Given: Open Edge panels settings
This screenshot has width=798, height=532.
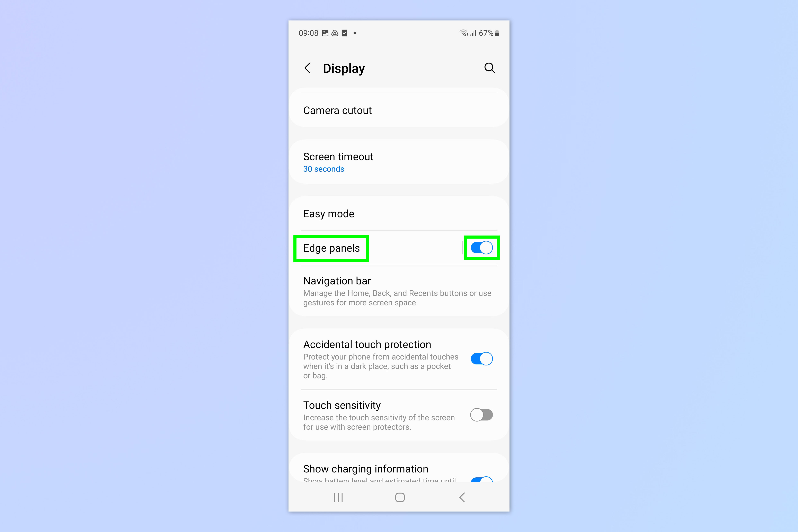Looking at the screenshot, I should (331, 248).
